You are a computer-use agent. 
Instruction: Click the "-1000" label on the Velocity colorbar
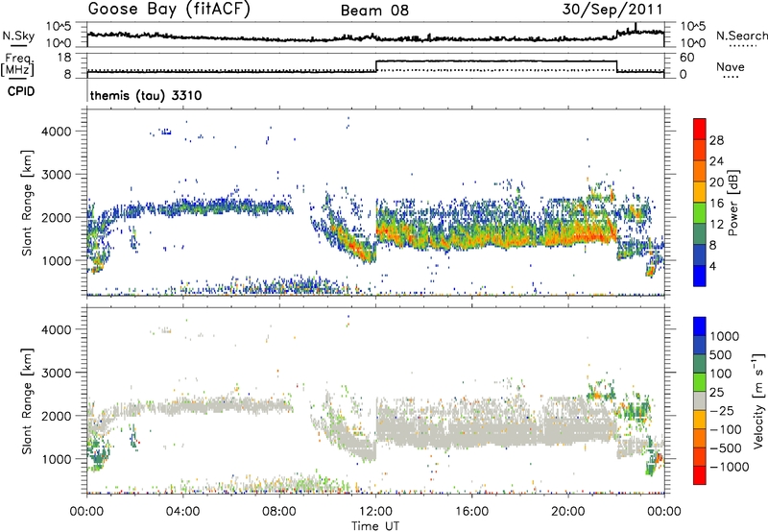pos(729,467)
